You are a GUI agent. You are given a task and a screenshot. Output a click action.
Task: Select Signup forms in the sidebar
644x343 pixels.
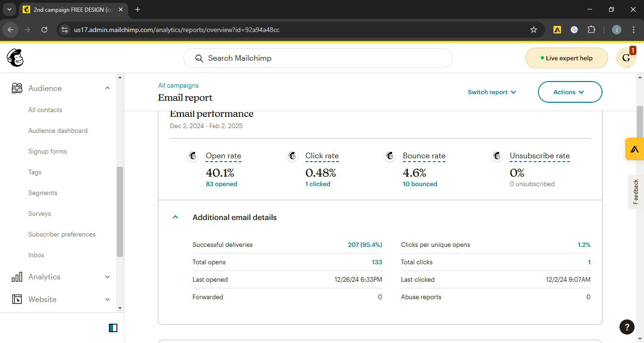pyautogui.click(x=48, y=151)
